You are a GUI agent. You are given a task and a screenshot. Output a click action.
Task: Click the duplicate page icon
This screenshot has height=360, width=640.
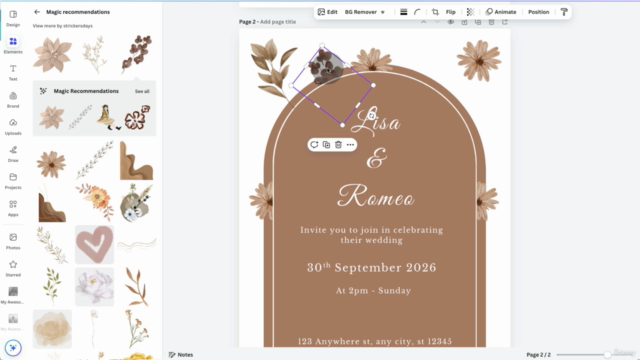tap(478, 22)
